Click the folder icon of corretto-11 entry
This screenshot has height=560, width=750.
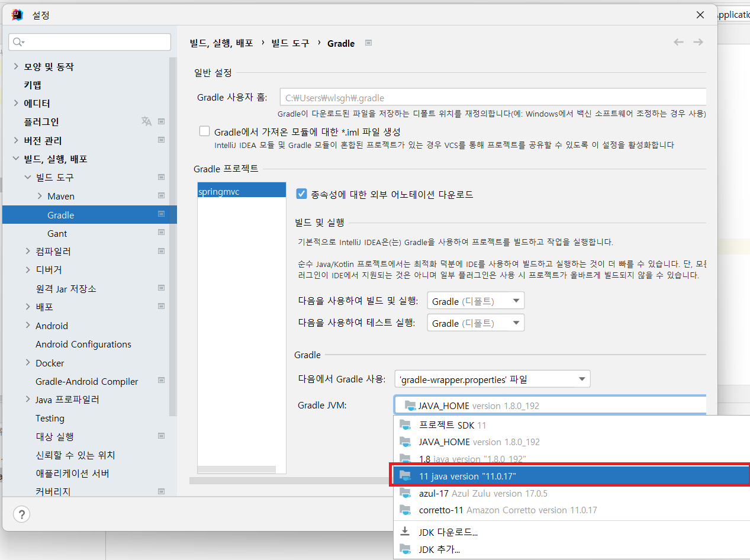pos(405,510)
